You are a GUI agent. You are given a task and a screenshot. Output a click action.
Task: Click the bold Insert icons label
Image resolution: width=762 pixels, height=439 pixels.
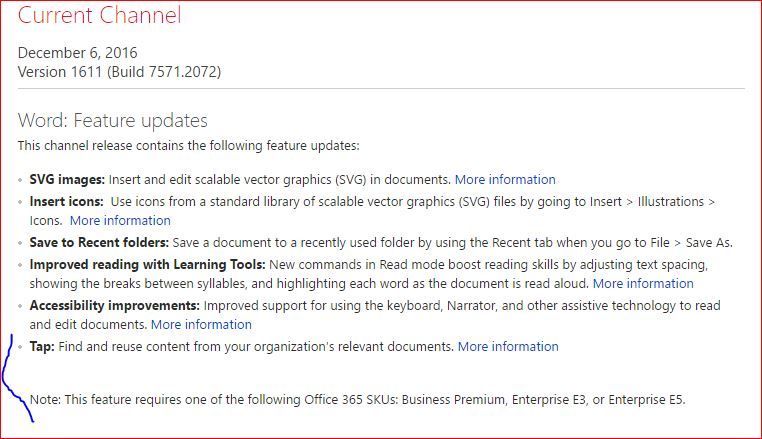point(67,201)
